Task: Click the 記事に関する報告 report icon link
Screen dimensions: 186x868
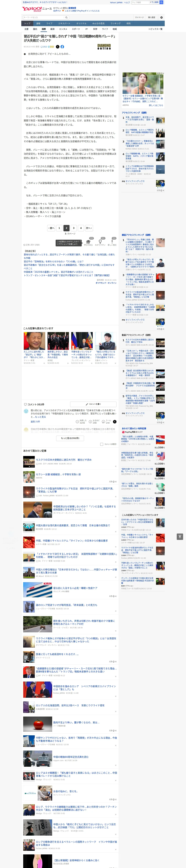Action: pyautogui.click(x=32, y=245)
